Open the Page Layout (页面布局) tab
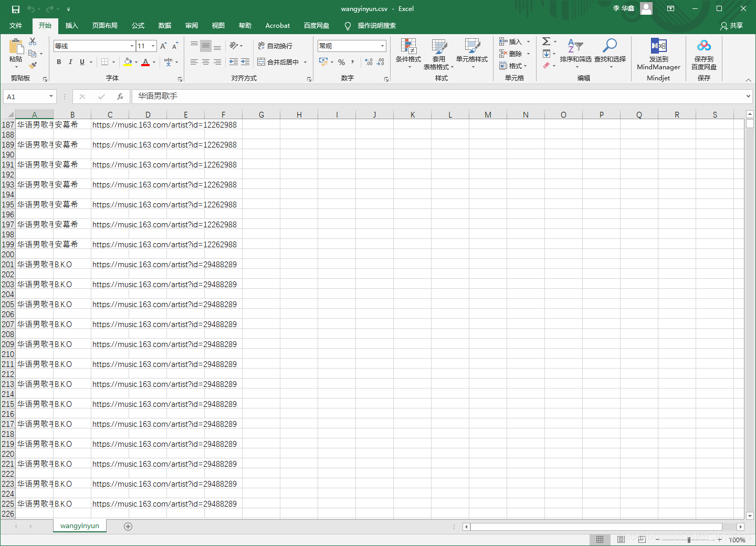 click(105, 26)
